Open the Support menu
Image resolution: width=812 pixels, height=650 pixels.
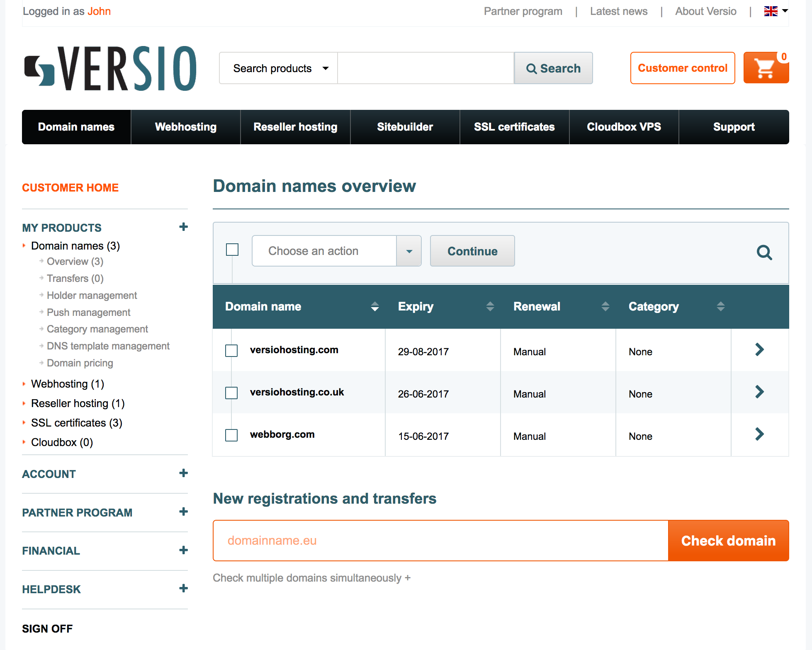pyautogui.click(x=734, y=127)
